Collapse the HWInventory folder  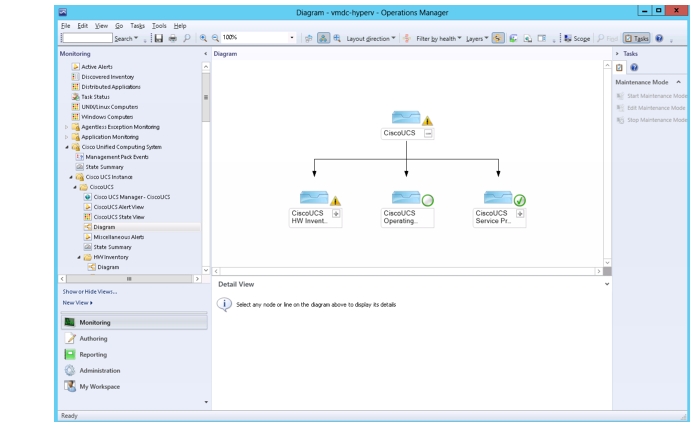coord(79,257)
